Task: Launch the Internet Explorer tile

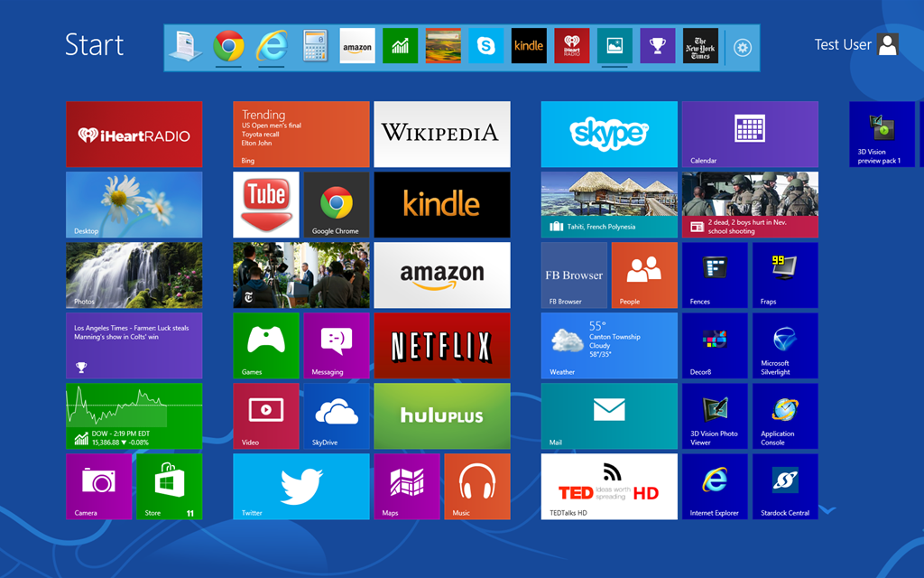Action: (x=715, y=487)
